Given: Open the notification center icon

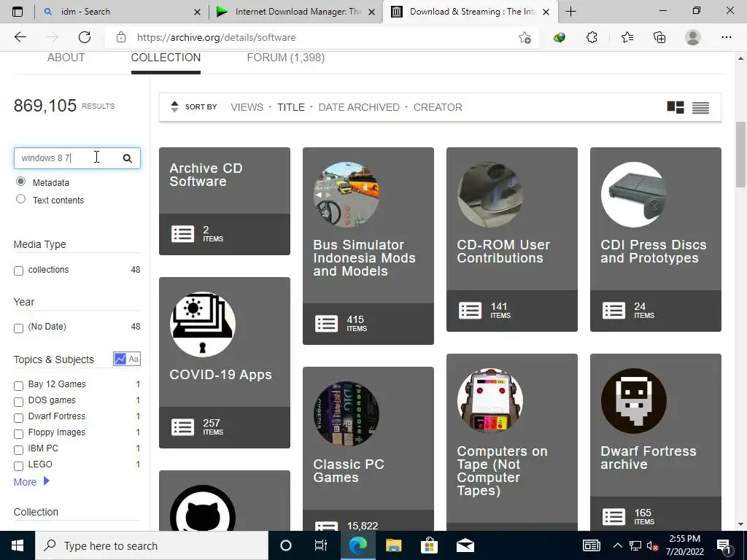Looking at the screenshot, I should point(724,546).
